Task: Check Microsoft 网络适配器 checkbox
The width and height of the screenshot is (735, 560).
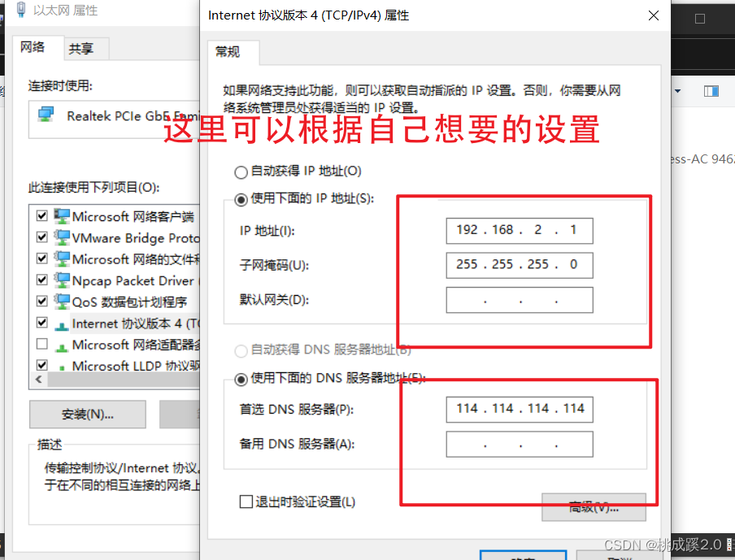Action: (x=41, y=344)
